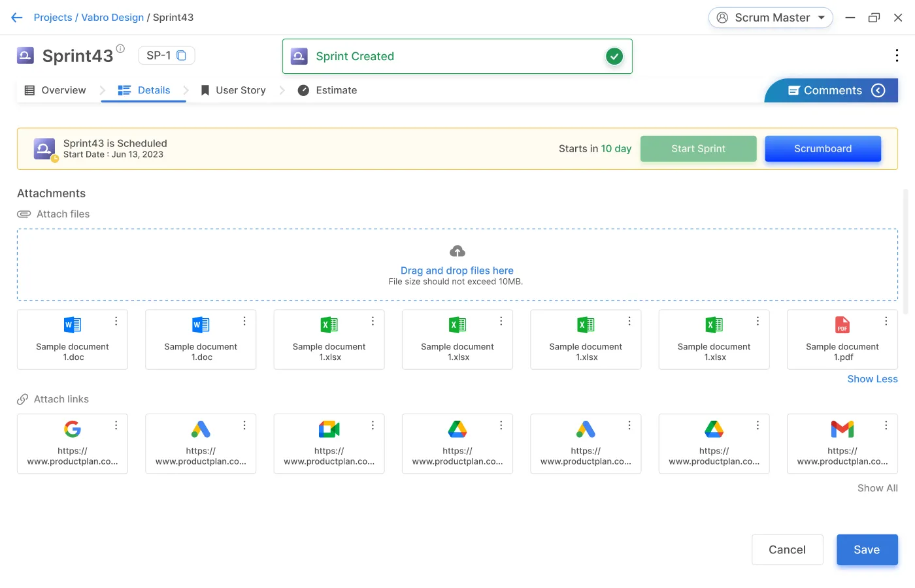This screenshot has height=588, width=915.
Task: Click the info icon beside Sprint43
Action: [x=120, y=48]
